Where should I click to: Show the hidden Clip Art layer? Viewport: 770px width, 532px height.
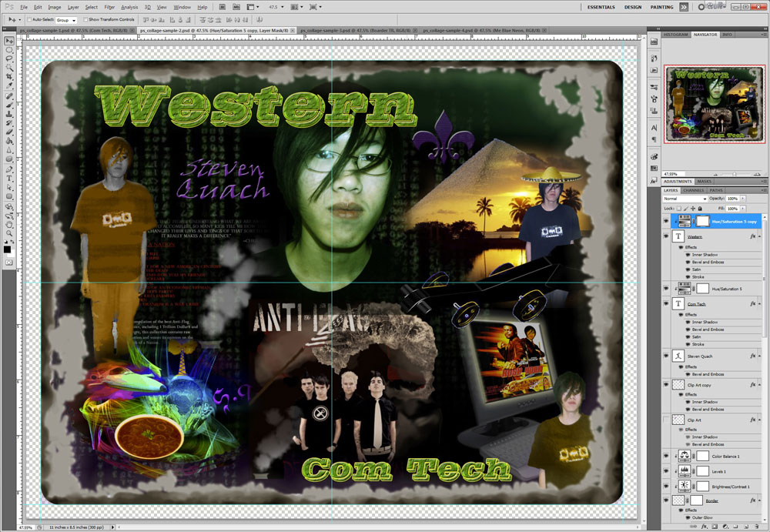[667, 420]
